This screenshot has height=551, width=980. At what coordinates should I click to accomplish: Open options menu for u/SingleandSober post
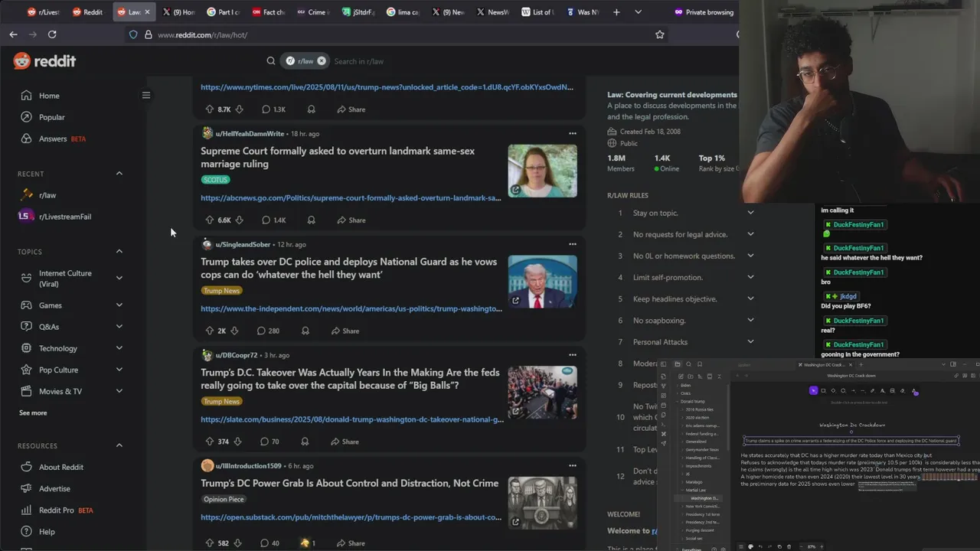(572, 244)
